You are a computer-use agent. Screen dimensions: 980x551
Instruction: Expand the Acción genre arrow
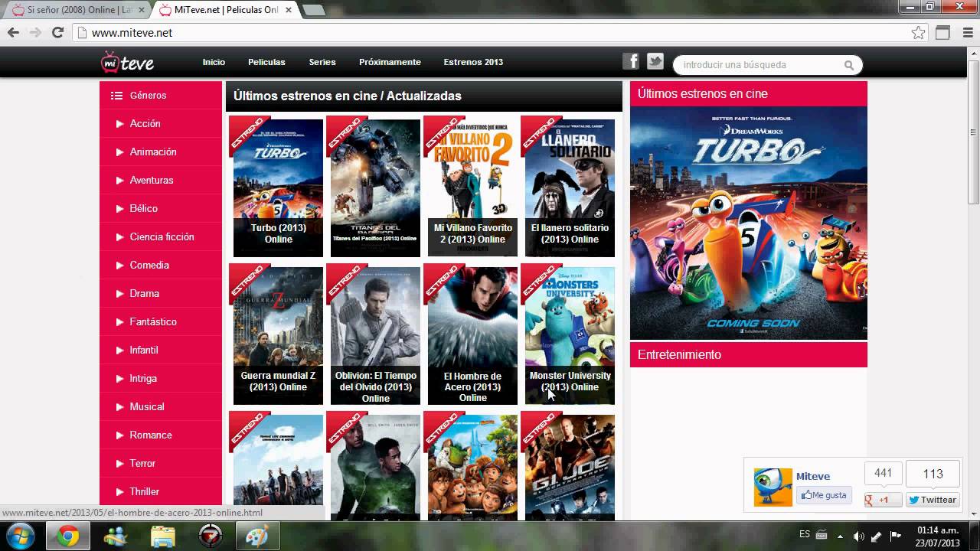[119, 124]
